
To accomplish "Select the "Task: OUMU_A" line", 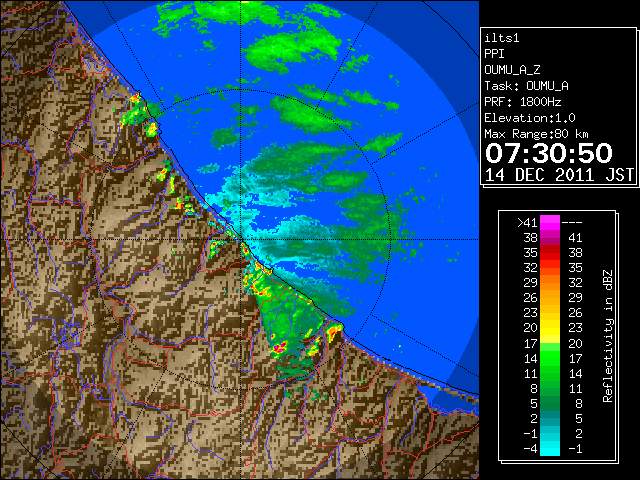I will pyautogui.click(x=526, y=86).
